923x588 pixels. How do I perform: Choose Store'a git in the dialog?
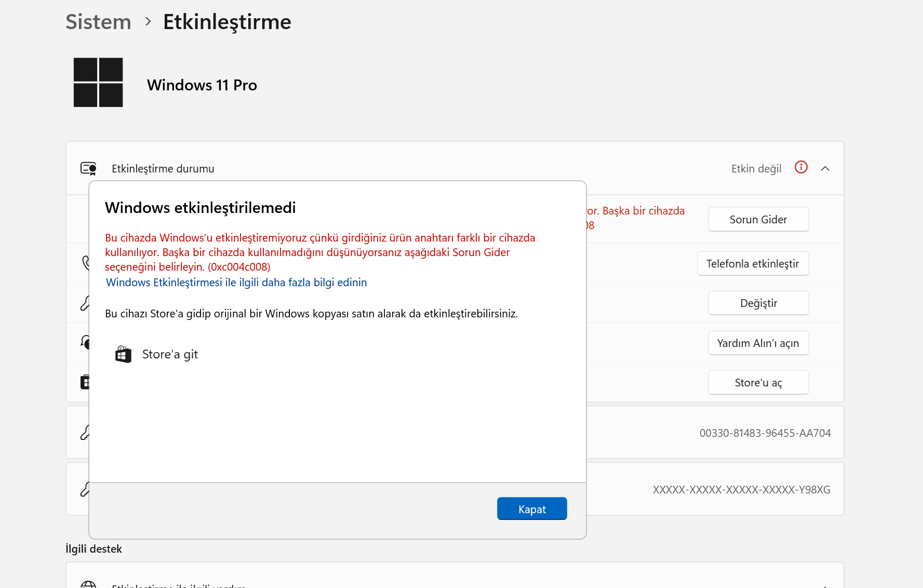tap(156, 354)
